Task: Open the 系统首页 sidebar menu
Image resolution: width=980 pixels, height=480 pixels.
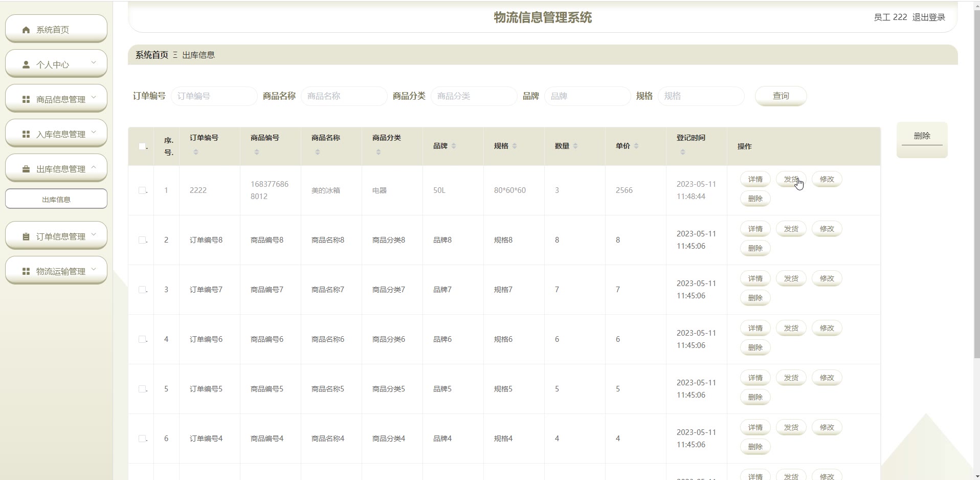Action: click(x=56, y=29)
